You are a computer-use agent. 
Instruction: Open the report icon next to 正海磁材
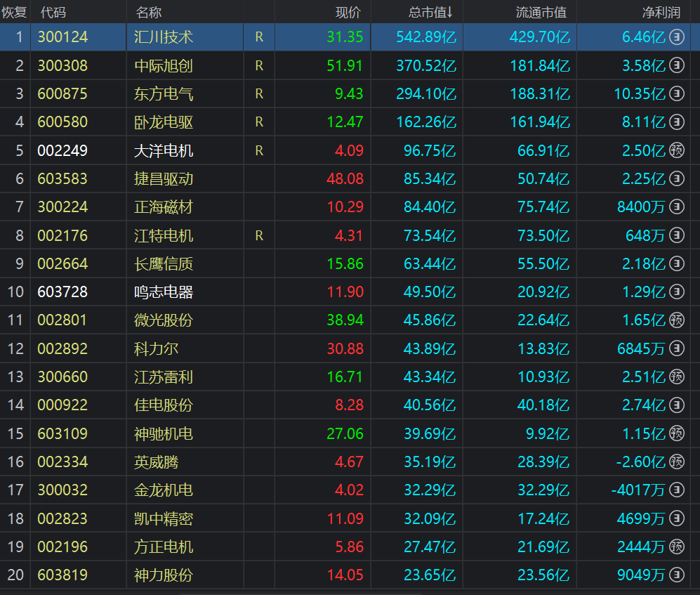676,207
